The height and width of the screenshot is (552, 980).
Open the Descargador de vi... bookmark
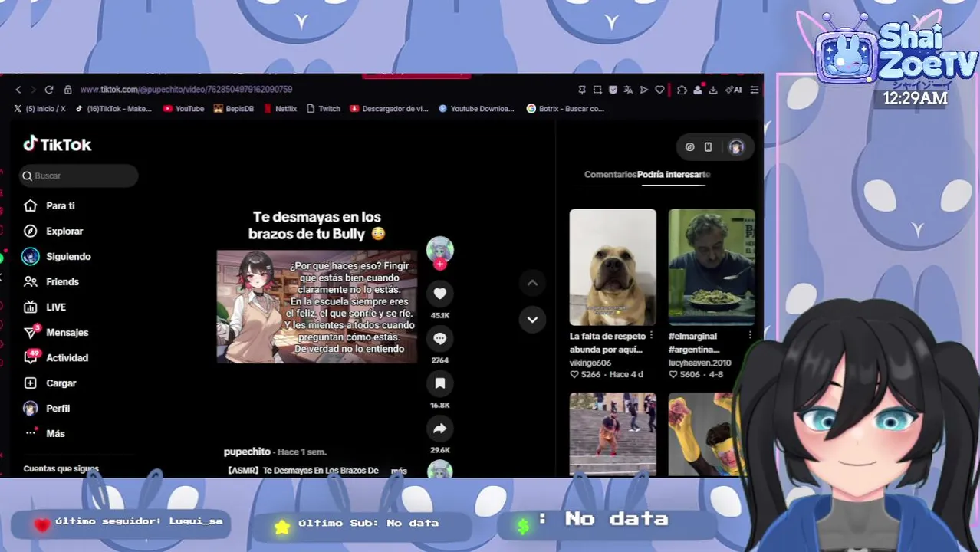coord(389,109)
